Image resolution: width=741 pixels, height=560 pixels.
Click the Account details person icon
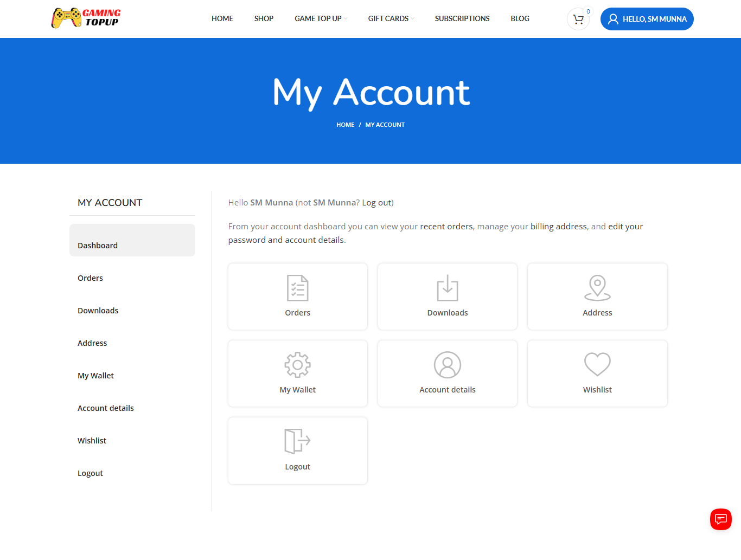point(448,365)
